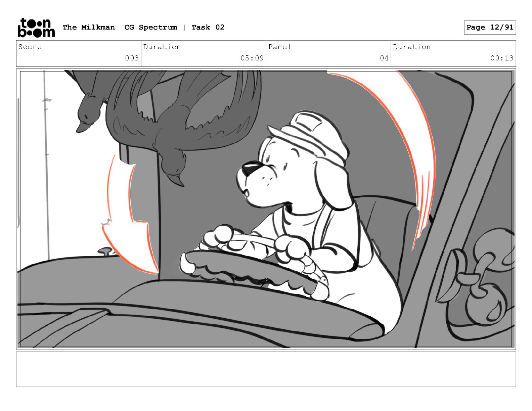Click the text 'CG Spectrum | Task 02'

coord(174,27)
